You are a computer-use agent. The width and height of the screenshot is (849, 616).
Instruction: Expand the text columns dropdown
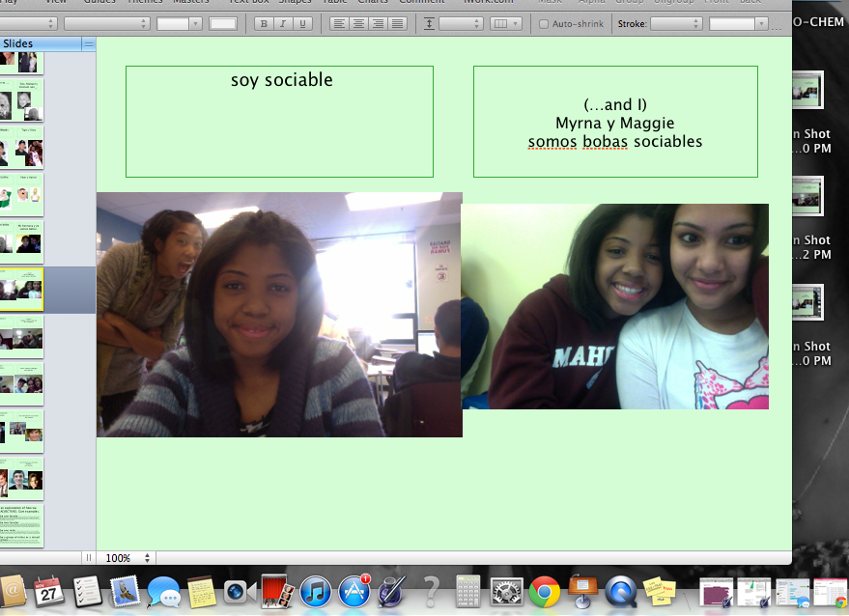coord(505,23)
